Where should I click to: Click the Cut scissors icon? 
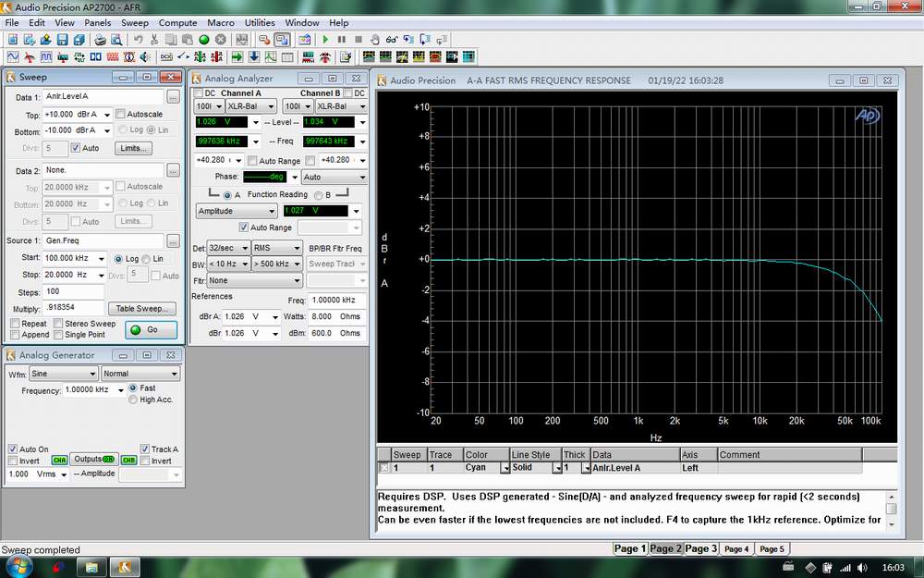154,40
